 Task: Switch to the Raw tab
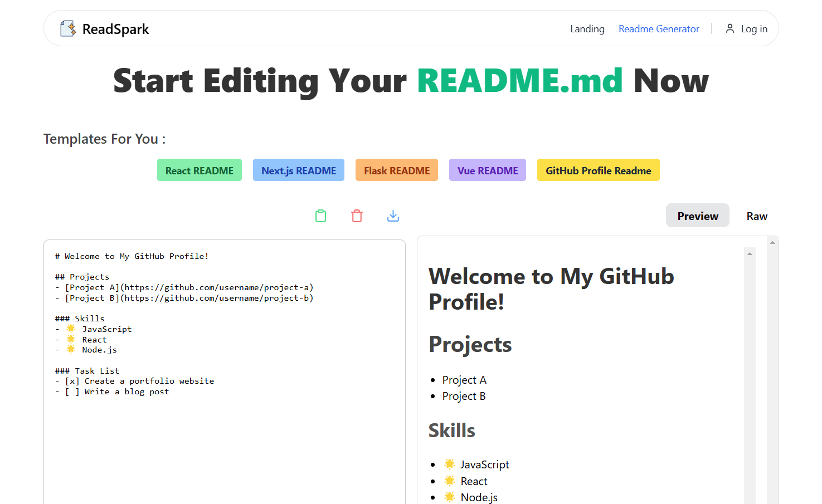click(x=757, y=216)
